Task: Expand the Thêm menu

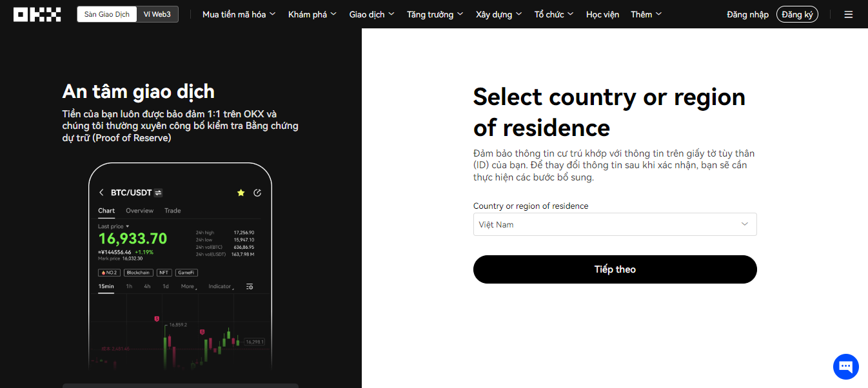Action: 646,14
